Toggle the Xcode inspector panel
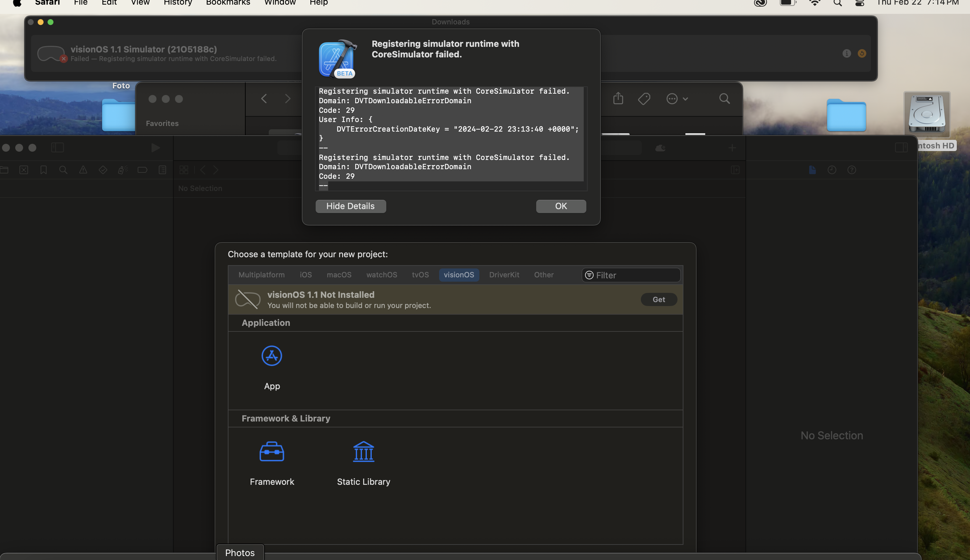This screenshot has width=970, height=560. point(901,147)
